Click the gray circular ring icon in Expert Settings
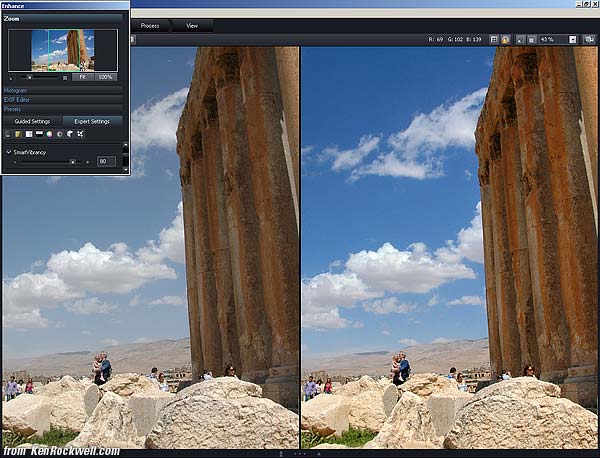This screenshot has width=600, height=458. click(59, 134)
